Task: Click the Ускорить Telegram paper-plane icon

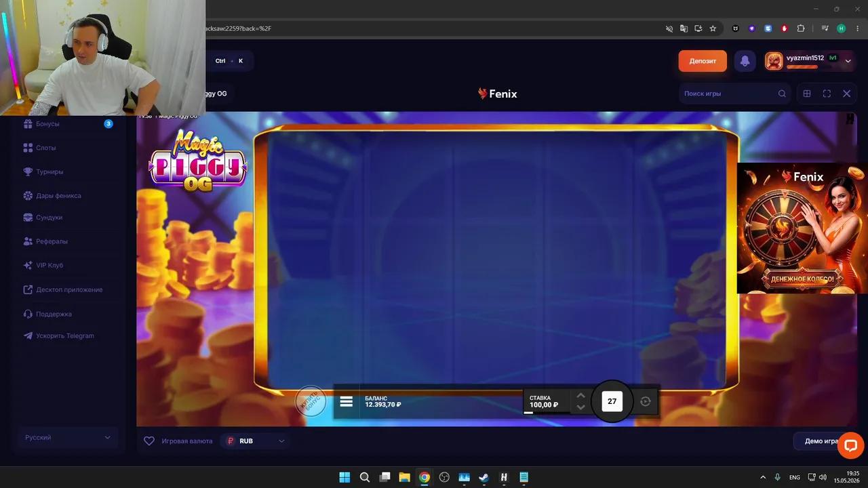Action: click(x=28, y=335)
